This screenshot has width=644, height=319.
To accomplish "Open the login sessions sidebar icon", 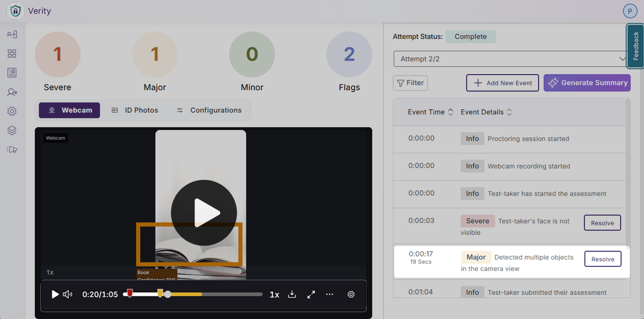I will tap(12, 34).
